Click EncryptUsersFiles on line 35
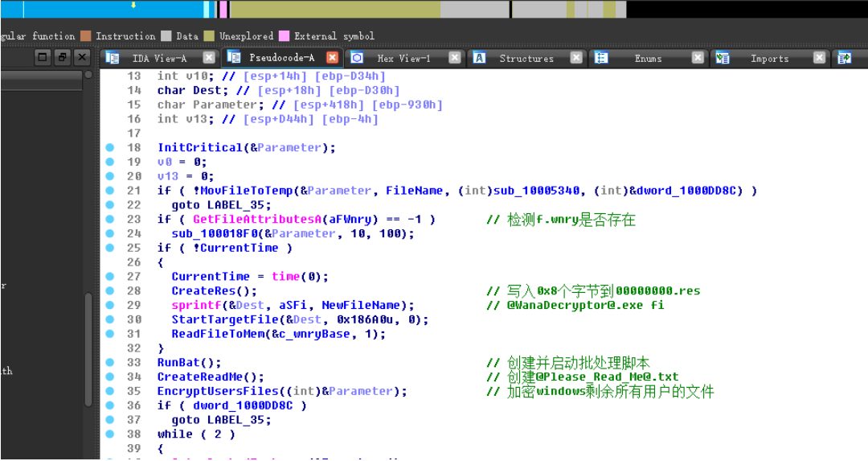868x461 pixels. click(218, 391)
